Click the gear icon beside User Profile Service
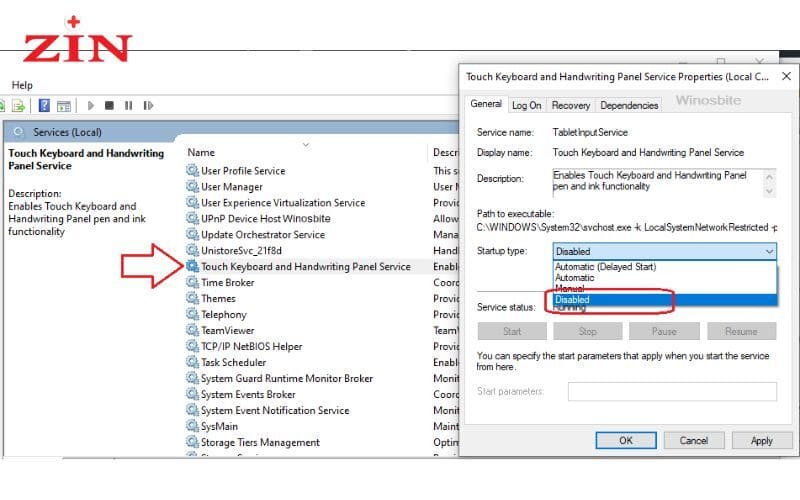The width and height of the screenshot is (800, 500). (192, 170)
